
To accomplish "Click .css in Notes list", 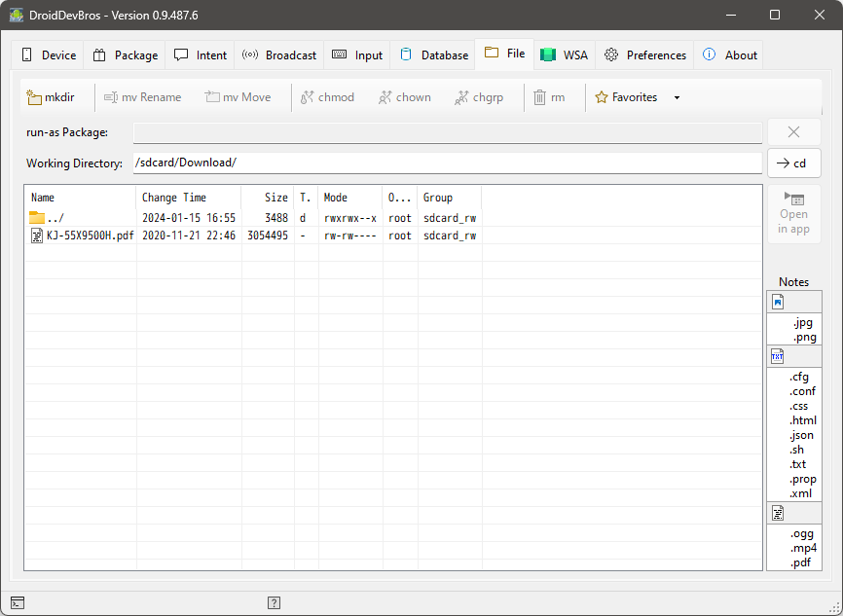I will [798, 406].
